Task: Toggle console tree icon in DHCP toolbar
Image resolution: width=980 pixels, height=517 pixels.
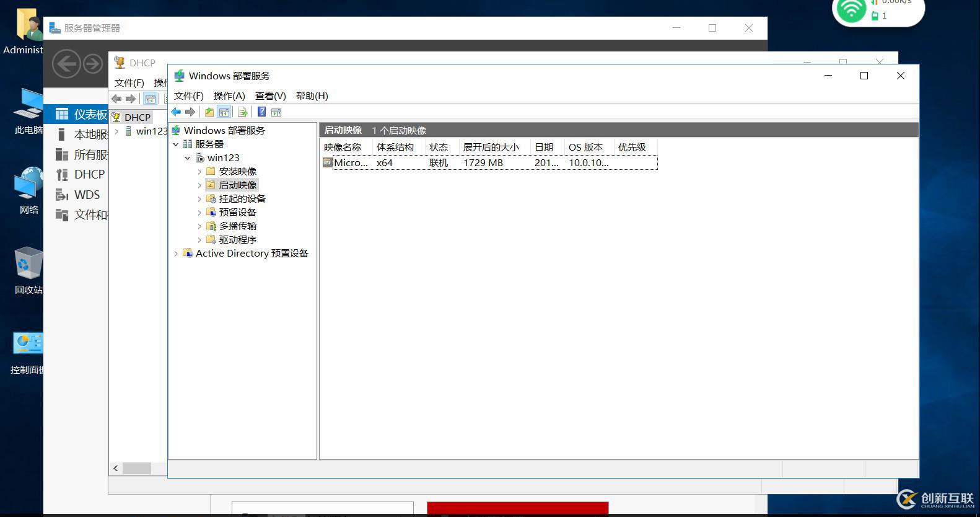Action: pos(150,99)
